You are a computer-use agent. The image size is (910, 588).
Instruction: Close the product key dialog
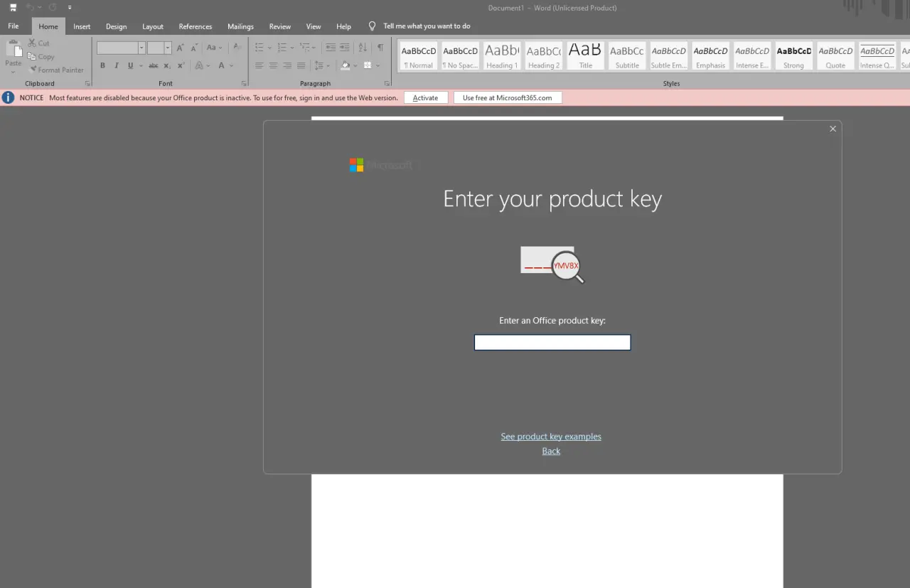coord(833,129)
